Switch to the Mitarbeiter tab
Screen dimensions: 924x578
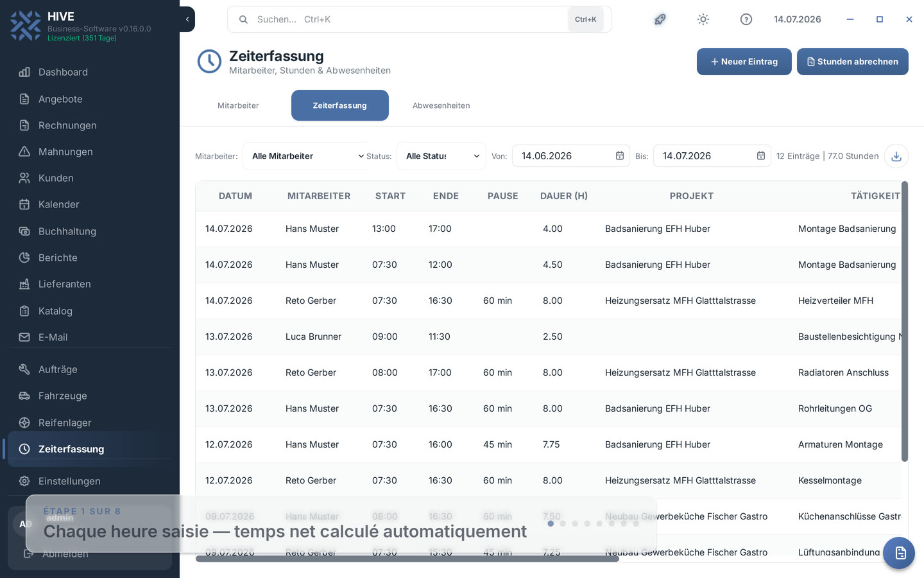[x=238, y=105]
